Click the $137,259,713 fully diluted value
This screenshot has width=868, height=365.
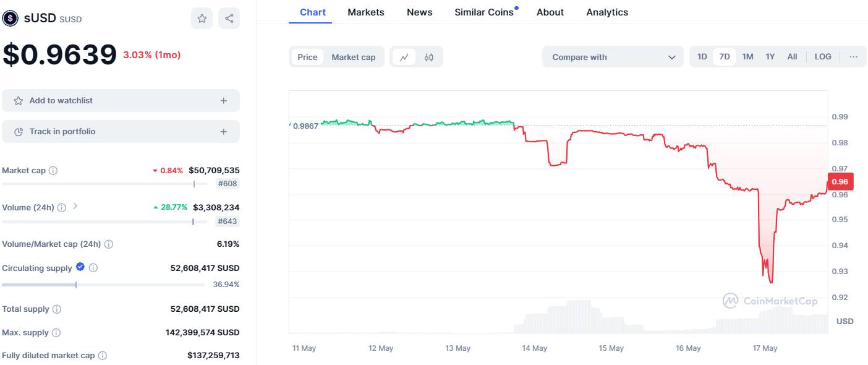(213, 355)
